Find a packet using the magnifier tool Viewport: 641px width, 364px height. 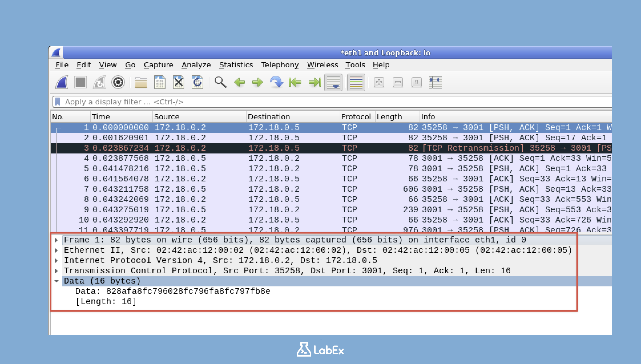[x=220, y=82]
